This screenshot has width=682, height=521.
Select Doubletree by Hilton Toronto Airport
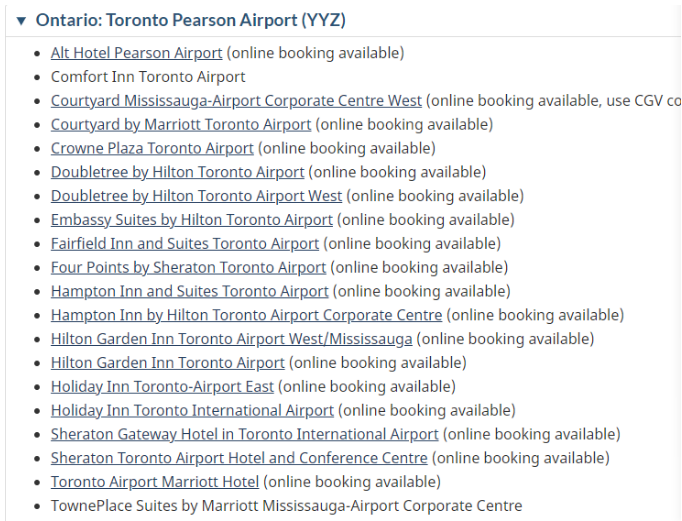point(177,172)
